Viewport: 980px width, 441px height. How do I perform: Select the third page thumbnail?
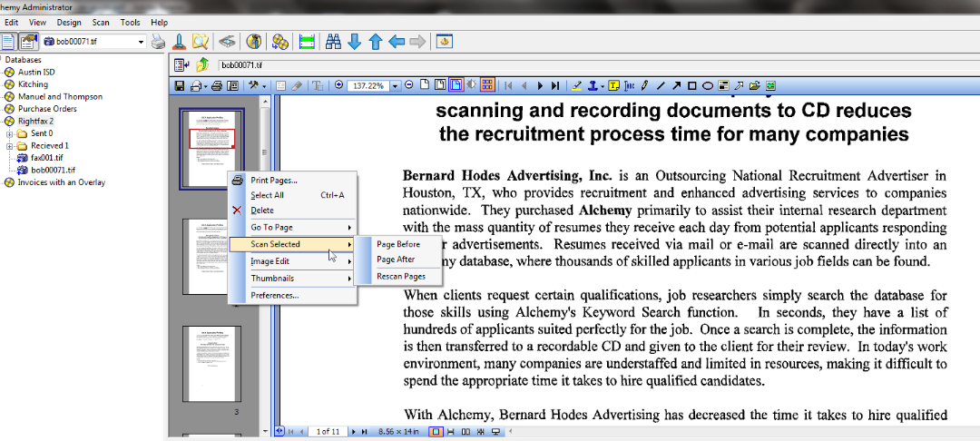[x=211, y=363]
